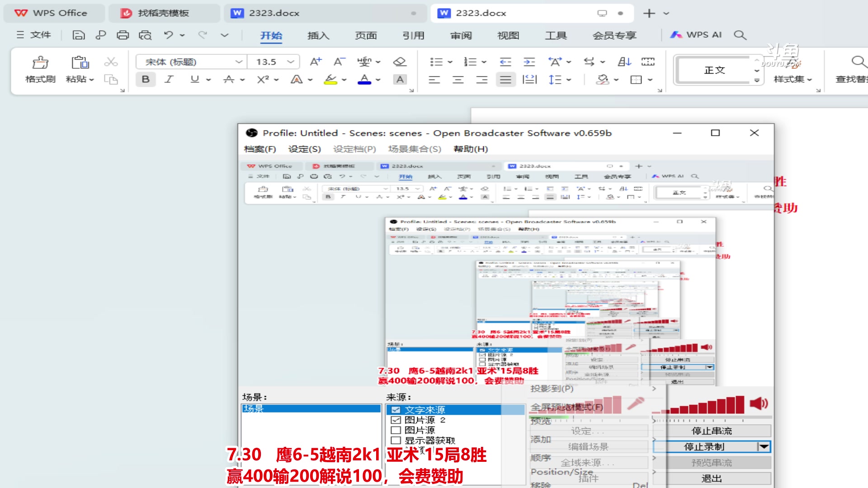
Task: Align text right
Action: (482, 80)
